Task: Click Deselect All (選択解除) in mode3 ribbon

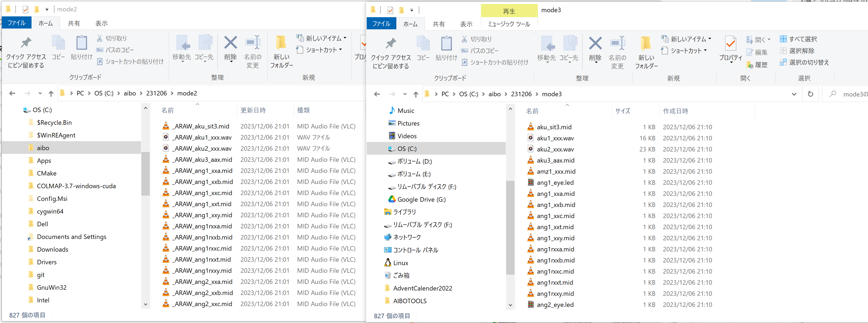Action: click(797, 51)
